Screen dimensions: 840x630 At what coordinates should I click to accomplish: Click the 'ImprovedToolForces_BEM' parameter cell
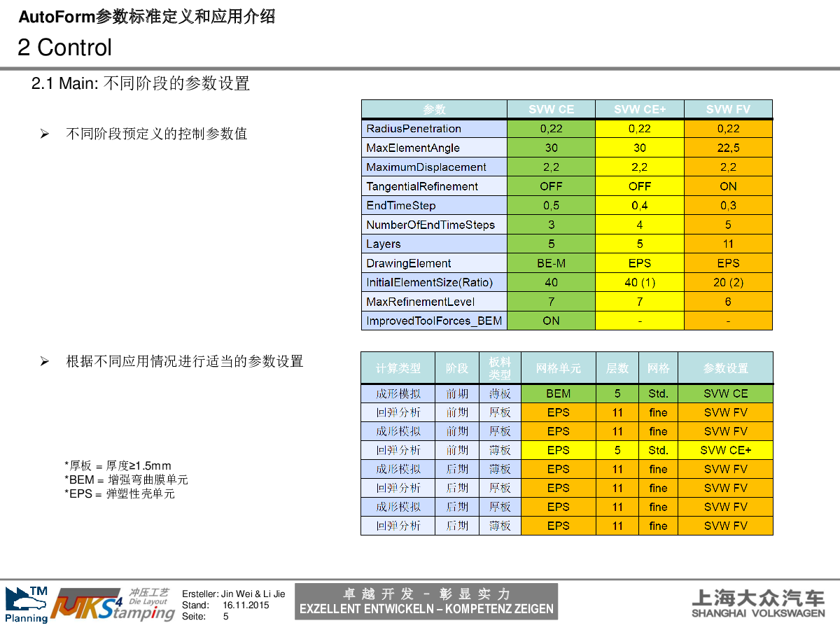click(x=434, y=321)
